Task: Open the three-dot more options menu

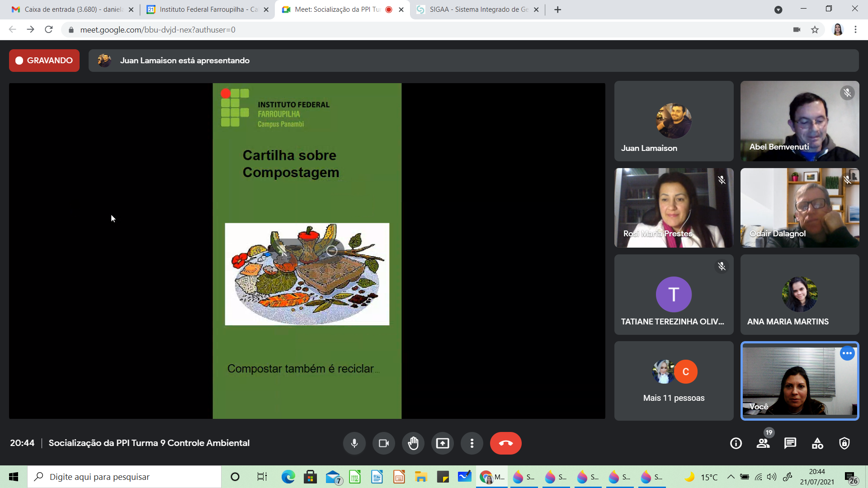Action: 472,443
